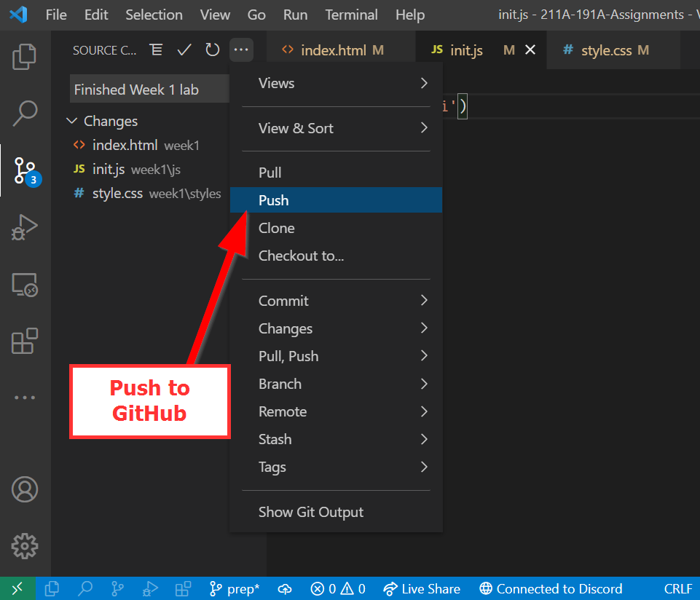Open the Run and Debug view
Screen dimensions: 700x600
25,227
